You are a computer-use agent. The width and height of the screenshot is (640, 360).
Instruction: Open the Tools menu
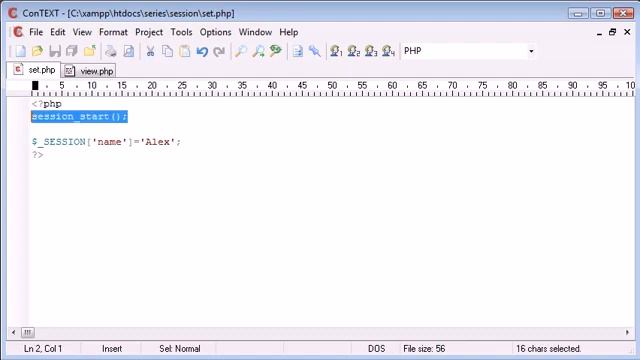[x=181, y=32]
